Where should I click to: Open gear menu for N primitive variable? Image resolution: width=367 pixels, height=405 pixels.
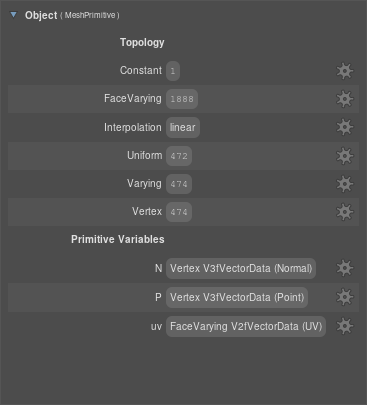pyautogui.click(x=345, y=268)
